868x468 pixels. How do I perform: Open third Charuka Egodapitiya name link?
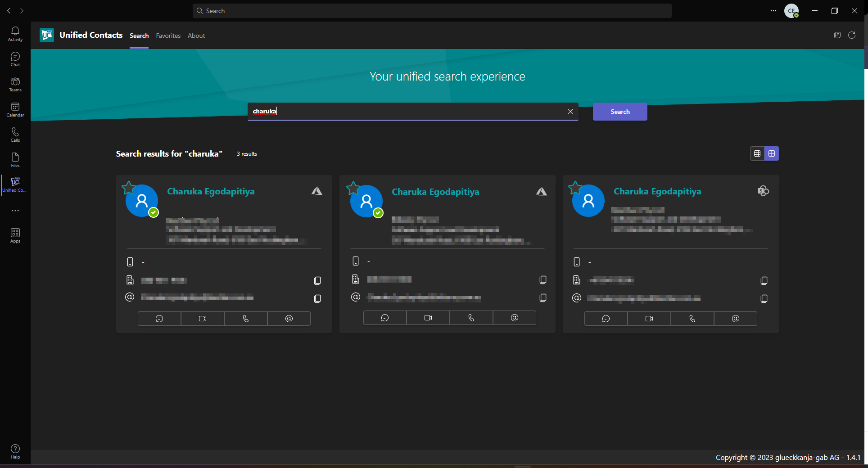(657, 191)
